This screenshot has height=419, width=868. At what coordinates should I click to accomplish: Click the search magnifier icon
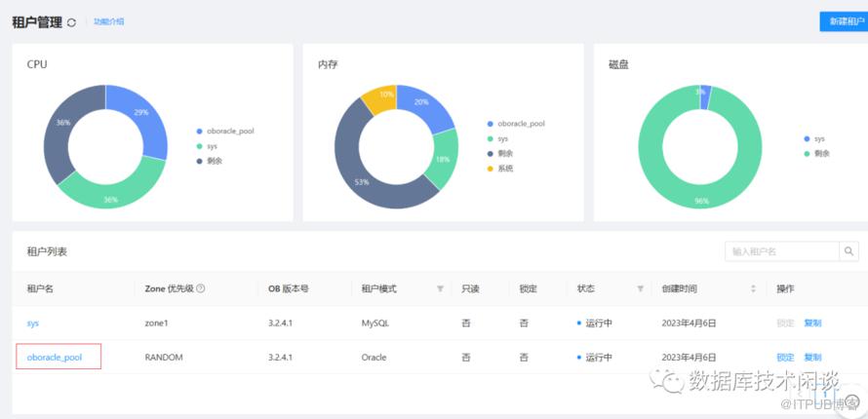[x=848, y=251]
